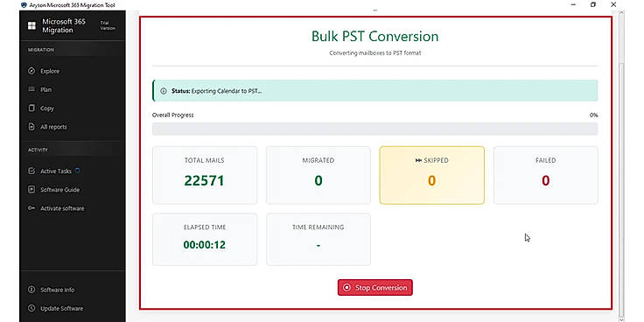
Task: Click the Copy clipboard icon
Action: (x=31, y=108)
